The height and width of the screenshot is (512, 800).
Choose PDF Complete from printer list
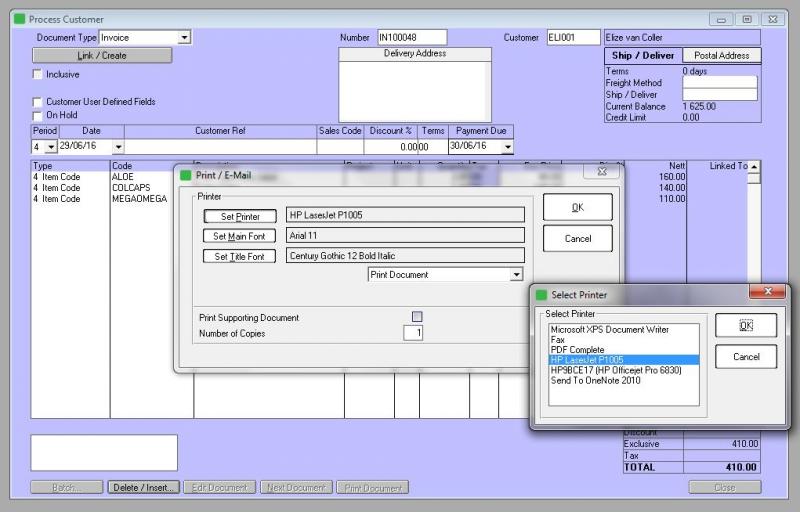(x=577, y=349)
